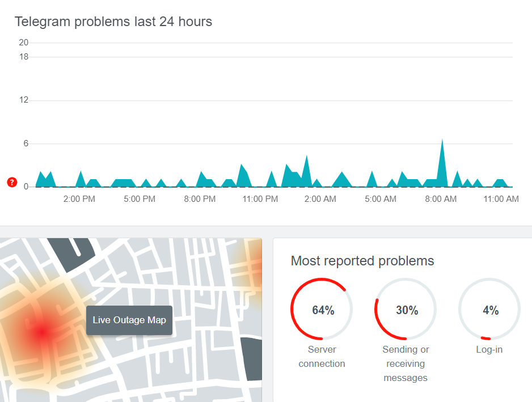Select the Sending or receiving messages label
This screenshot has height=402, width=532.
pos(406,363)
